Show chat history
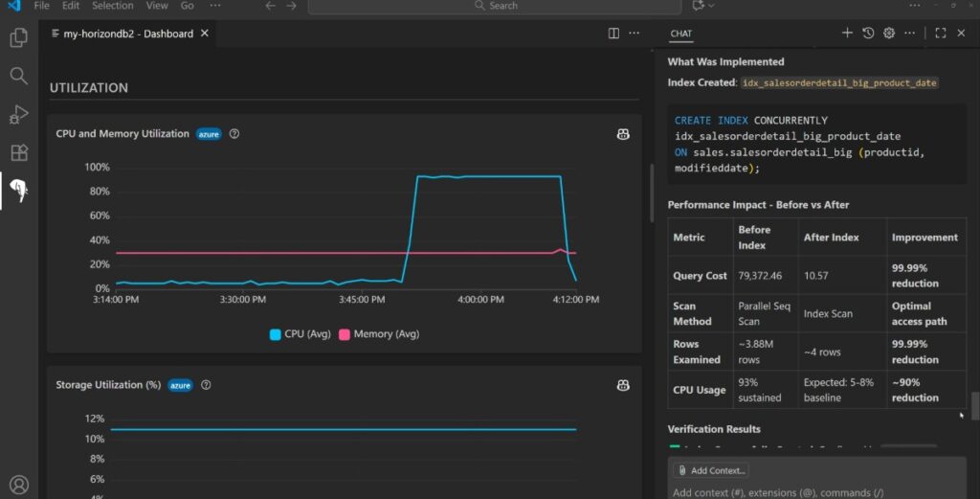The width and height of the screenshot is (980, 499). [868, 34]
